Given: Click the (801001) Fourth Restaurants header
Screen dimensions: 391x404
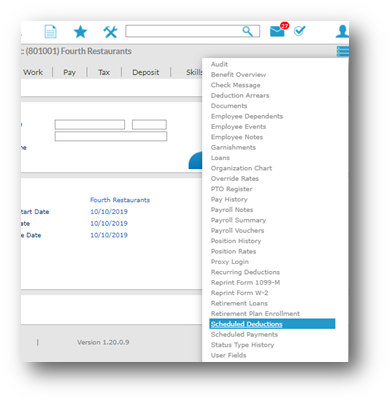Looking at the screenshot, I should [78, 51].
